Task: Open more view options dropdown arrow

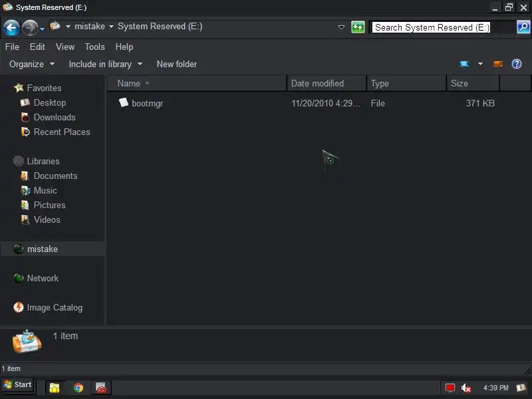Action: (480, 64)
